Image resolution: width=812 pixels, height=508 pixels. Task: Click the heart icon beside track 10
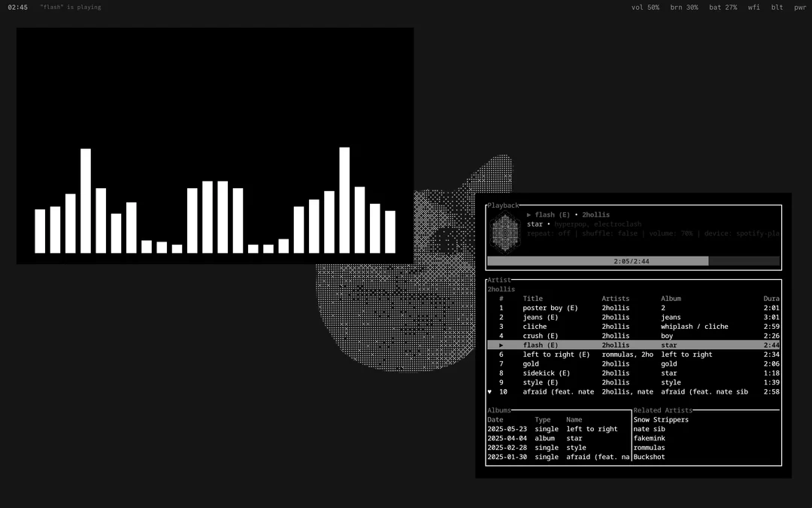(x=489, y=391)
